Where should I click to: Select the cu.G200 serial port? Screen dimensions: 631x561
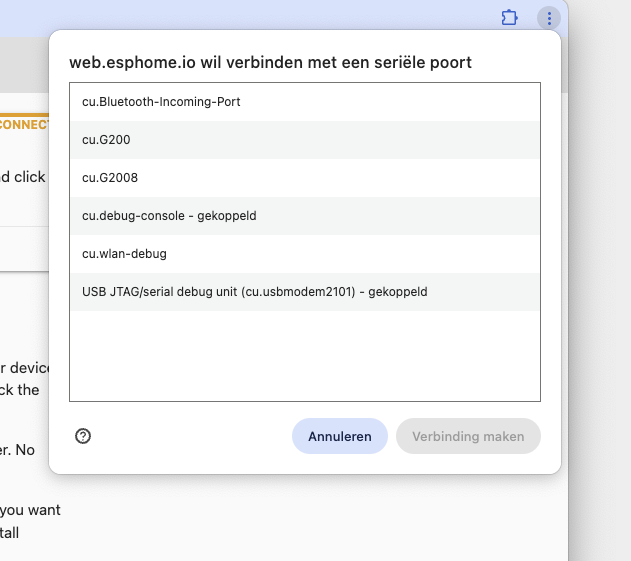coord(304,140)
